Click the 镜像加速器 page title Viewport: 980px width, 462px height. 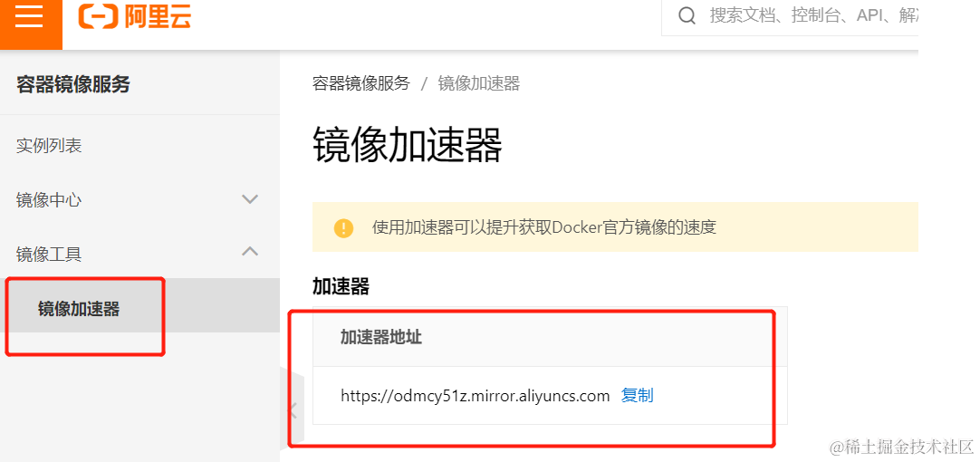[407, 145]
